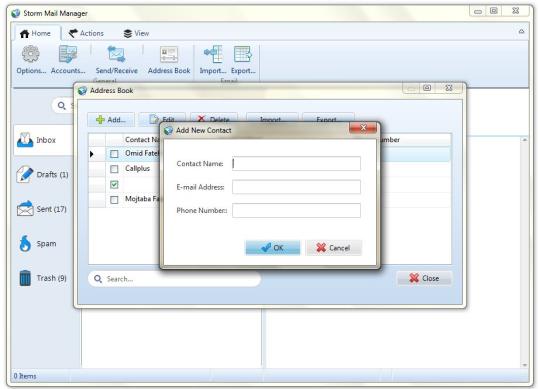Click the Address Book search field
Screen dimensions: 540x389
click(x=174, y=278)
